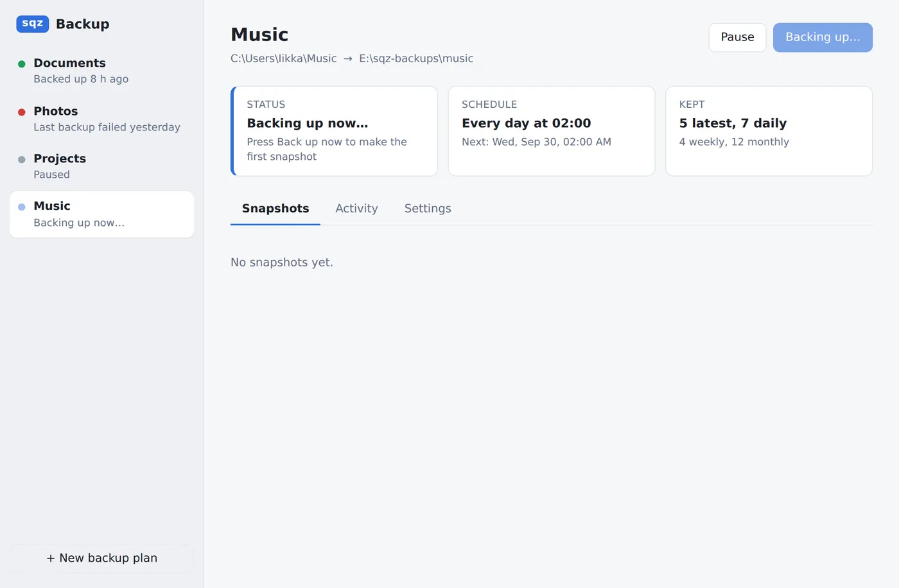
Task: Click the 'No snapshots yet.' message
Action: coord(282,263)
